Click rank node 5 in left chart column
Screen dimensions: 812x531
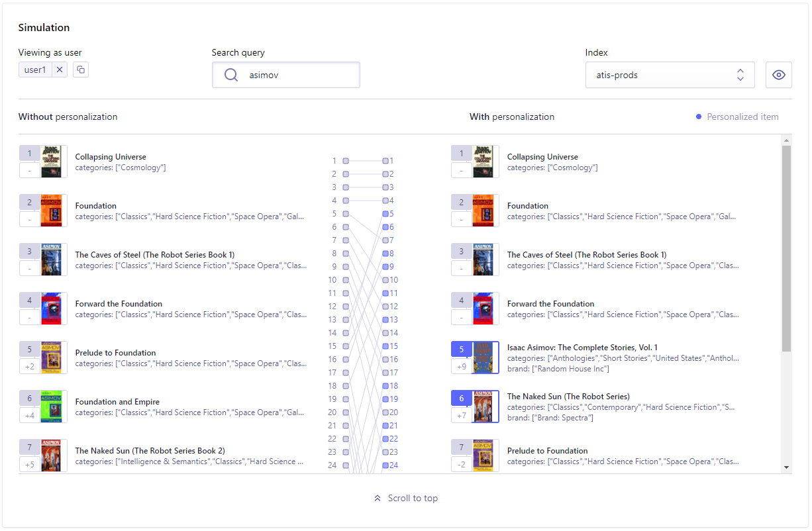[x=346, y=214]
